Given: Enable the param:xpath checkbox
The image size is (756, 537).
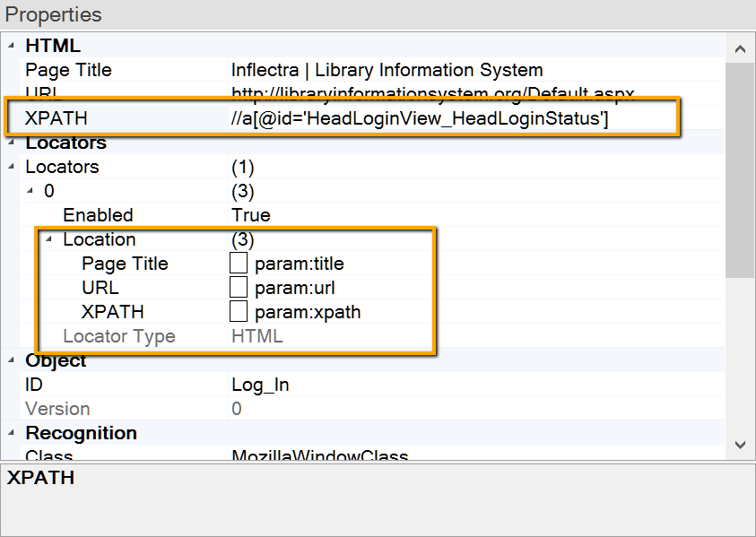Looking at the screenshot, I should [239, 312].
